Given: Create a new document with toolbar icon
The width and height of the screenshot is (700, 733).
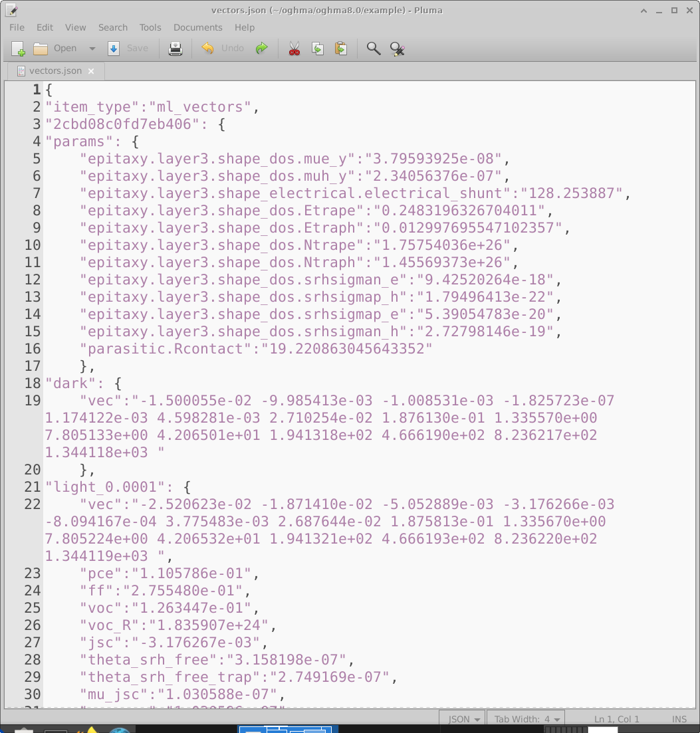Looking at the screenshot, I should [x=19, y=49].
